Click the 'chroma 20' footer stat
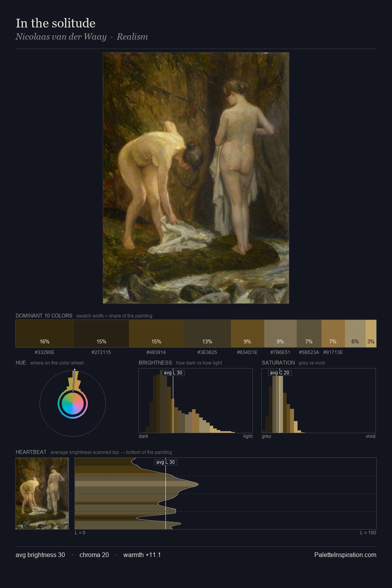 (94, 555)
